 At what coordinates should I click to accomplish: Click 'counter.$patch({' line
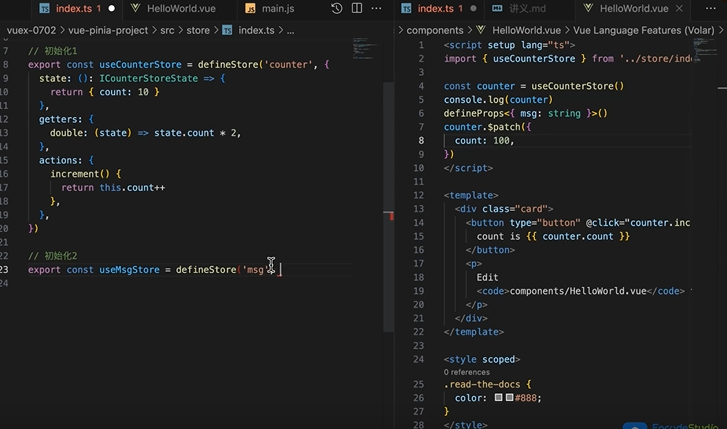point(487,127)
